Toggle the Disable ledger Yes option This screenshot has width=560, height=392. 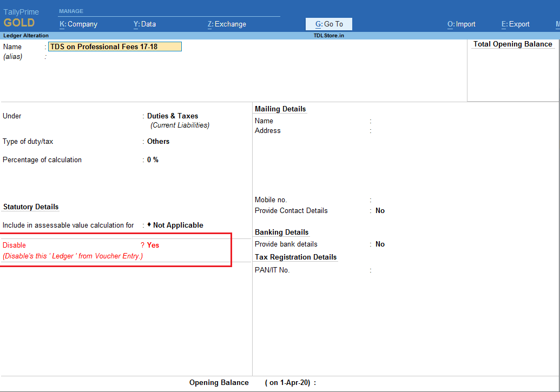(153, 245)
